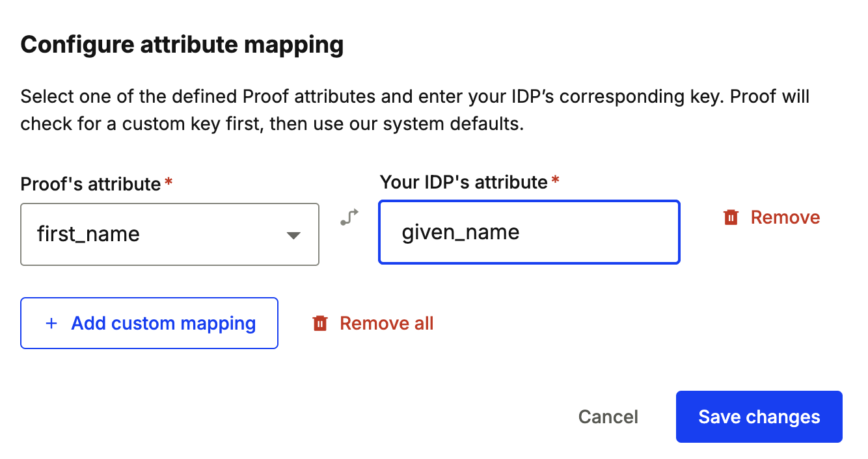Click the mapping arrow icon between fields

coord(349,217)
